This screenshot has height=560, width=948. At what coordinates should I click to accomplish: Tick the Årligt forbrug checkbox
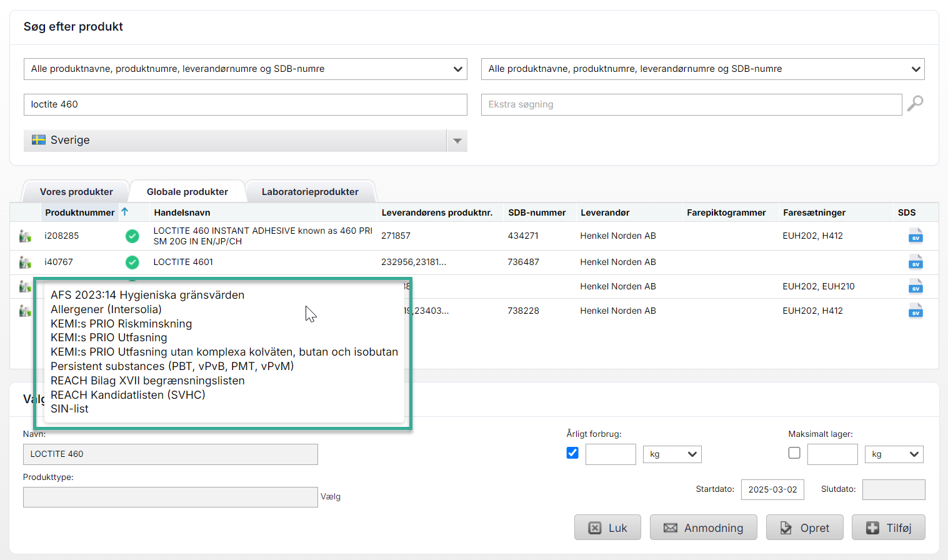click(x=572, y=453)
